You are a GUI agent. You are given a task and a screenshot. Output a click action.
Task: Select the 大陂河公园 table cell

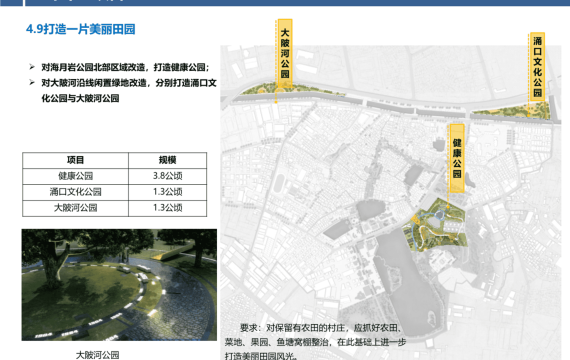[75, 208]
